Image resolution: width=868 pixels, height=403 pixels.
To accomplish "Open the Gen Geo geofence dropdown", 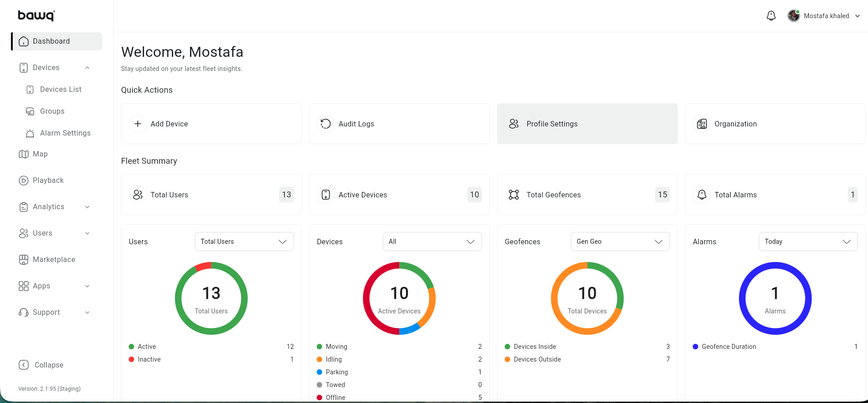I will [620, 242].
